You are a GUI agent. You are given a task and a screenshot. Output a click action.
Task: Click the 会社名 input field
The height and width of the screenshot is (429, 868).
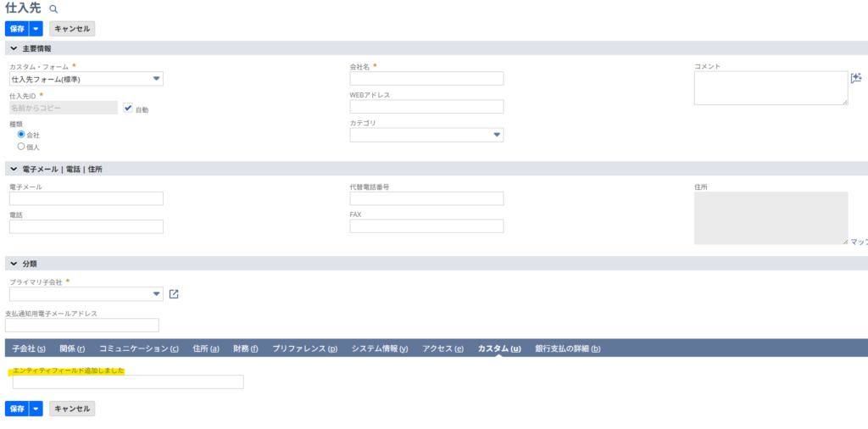(x=426, y=79)
